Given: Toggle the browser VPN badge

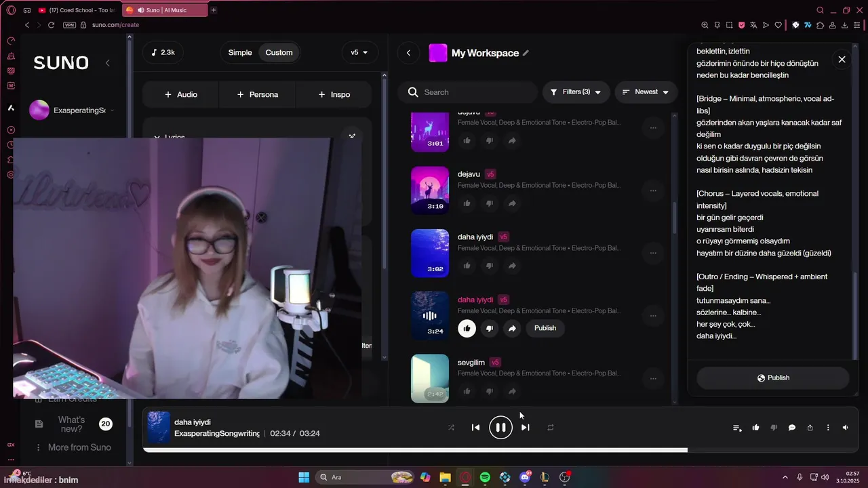Looking at the screenshot, I should (x=69, y=25).
